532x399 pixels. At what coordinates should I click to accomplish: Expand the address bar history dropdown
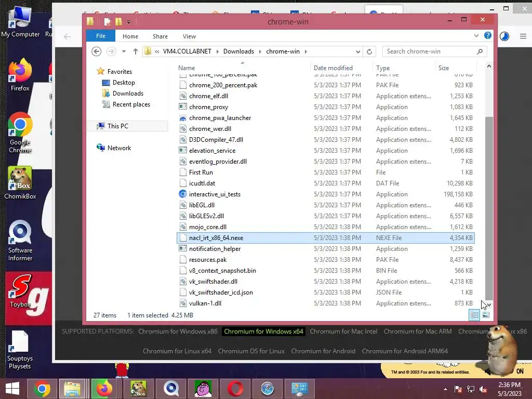[358, 51]
